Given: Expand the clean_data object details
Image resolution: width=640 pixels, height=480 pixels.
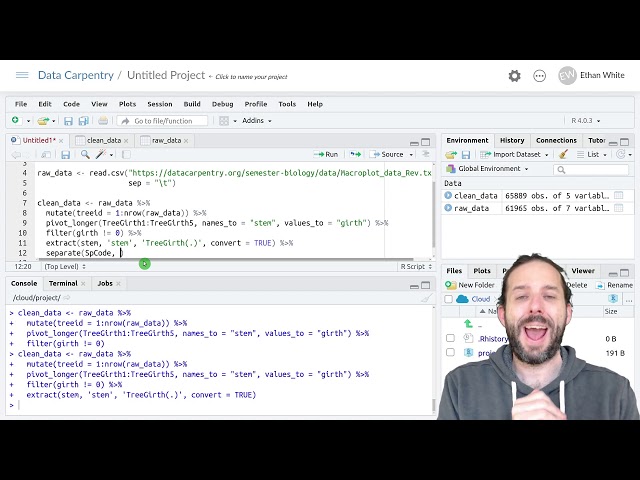Looking at the screenshot, I should [448, 196].
